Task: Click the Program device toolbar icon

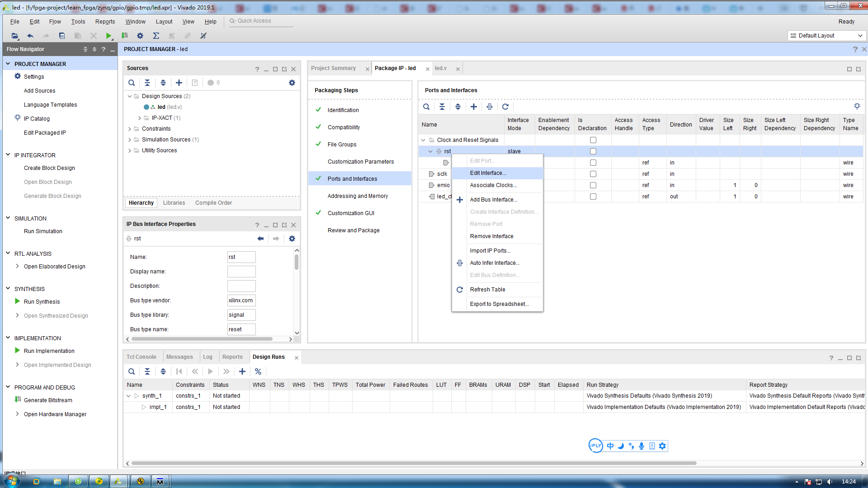Action: 124,36
